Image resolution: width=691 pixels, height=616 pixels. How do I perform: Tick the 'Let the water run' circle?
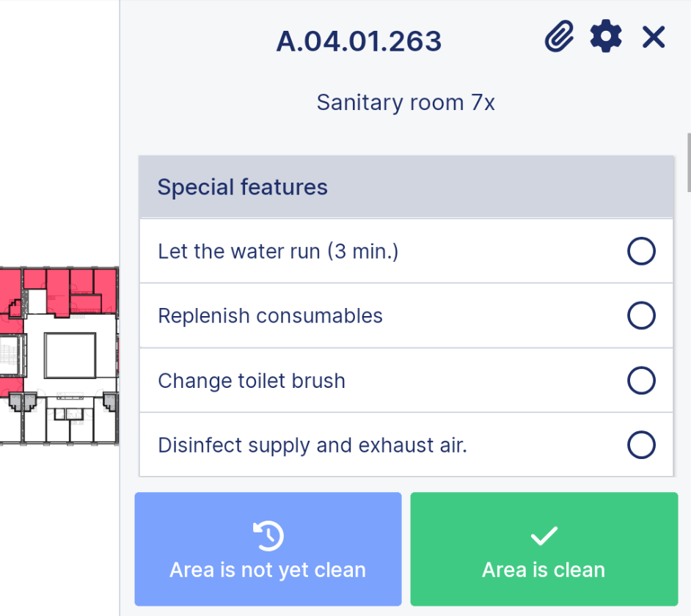[x=641, y=251]
